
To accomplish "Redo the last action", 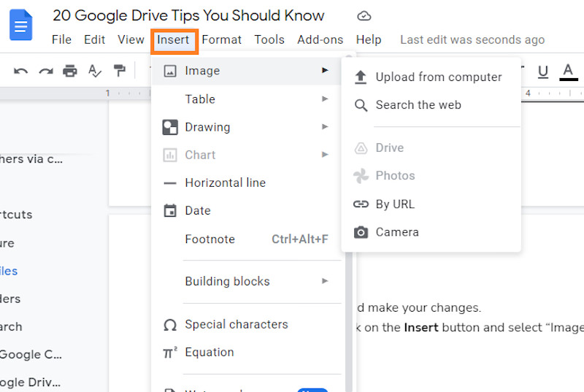I will 46,71.
